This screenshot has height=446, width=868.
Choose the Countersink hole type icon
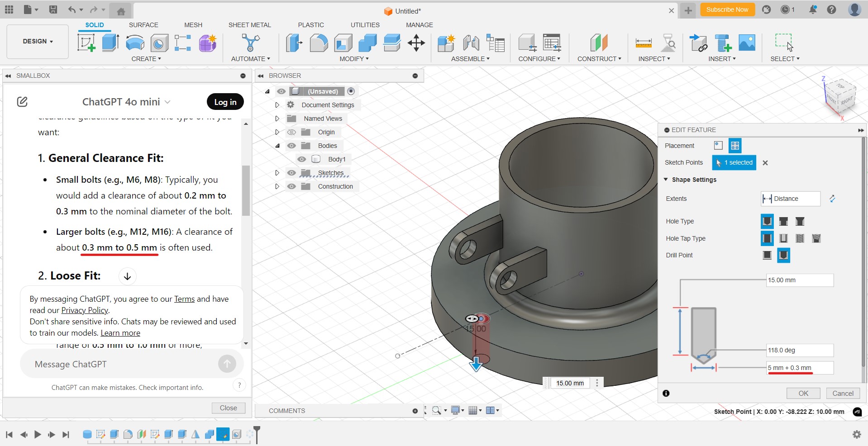click(800, 221)
